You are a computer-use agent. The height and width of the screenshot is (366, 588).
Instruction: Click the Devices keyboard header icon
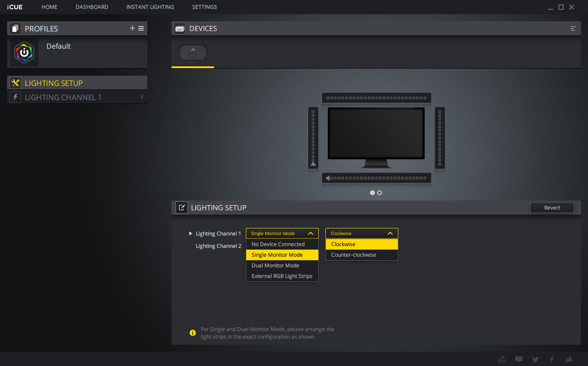[180, 28]
